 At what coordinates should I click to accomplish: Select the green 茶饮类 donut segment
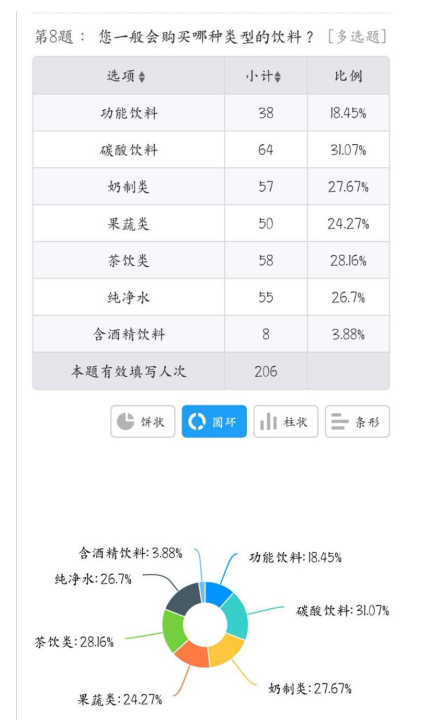coord(174,631)
